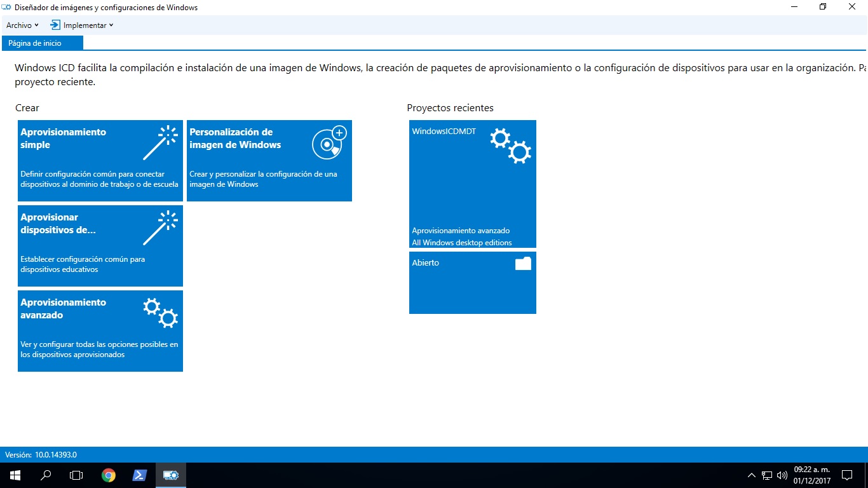Click the volume icon in system tray
The height and width of the screenshot is (488, 868).
782,475
